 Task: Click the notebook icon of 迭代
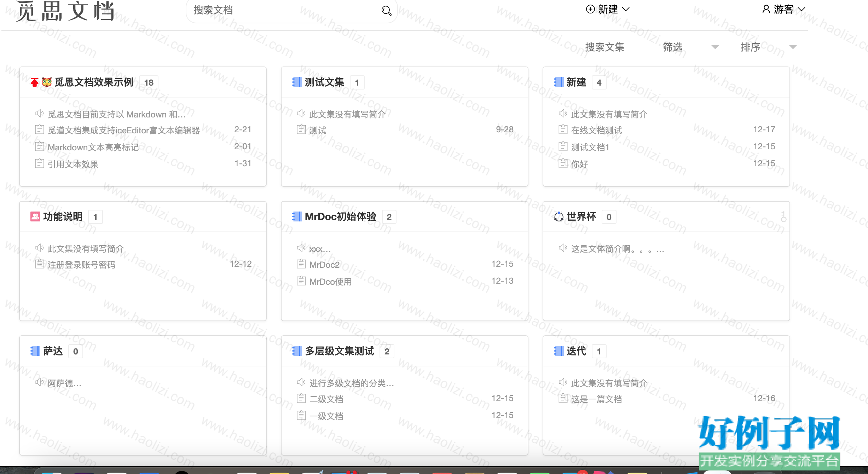pyautogui.click(x=559, y=351)
